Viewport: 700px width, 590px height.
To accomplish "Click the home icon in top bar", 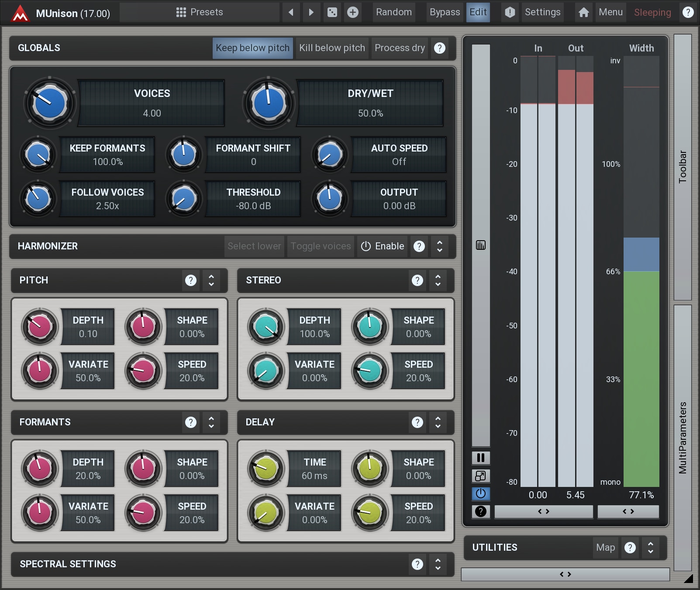I will (583, 12).
